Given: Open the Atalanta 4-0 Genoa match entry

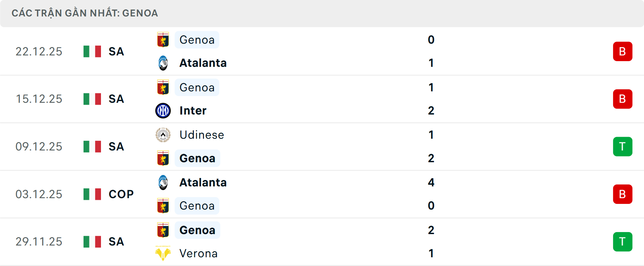Looking at the screenshot, I should (x=322, y=194).
